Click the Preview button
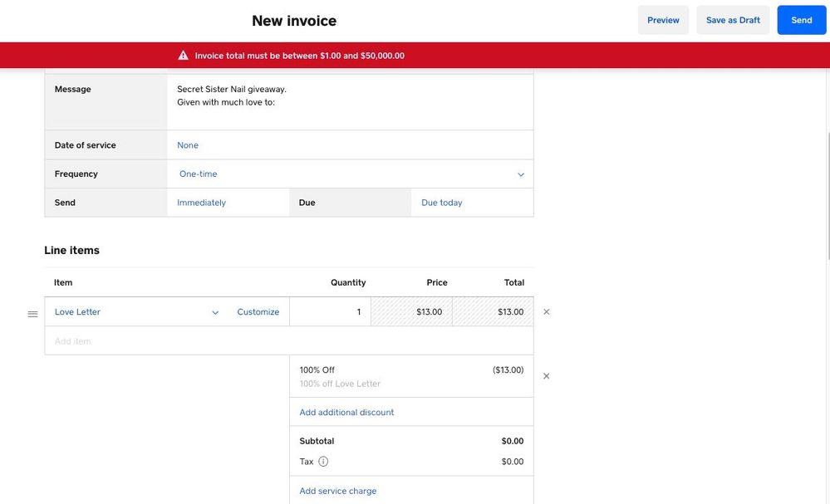This screenshot has width=830, height=504. point(663,20)
